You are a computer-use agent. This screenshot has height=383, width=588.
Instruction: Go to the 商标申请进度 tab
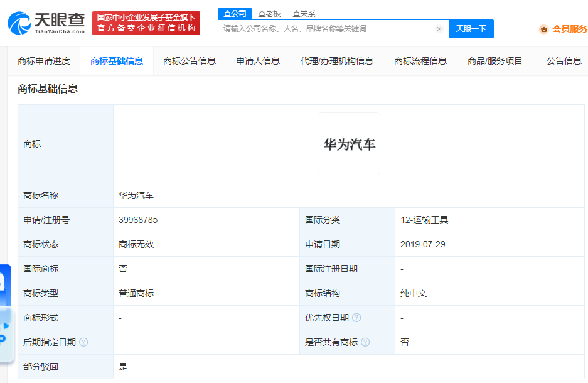click(x=44, y=61)
